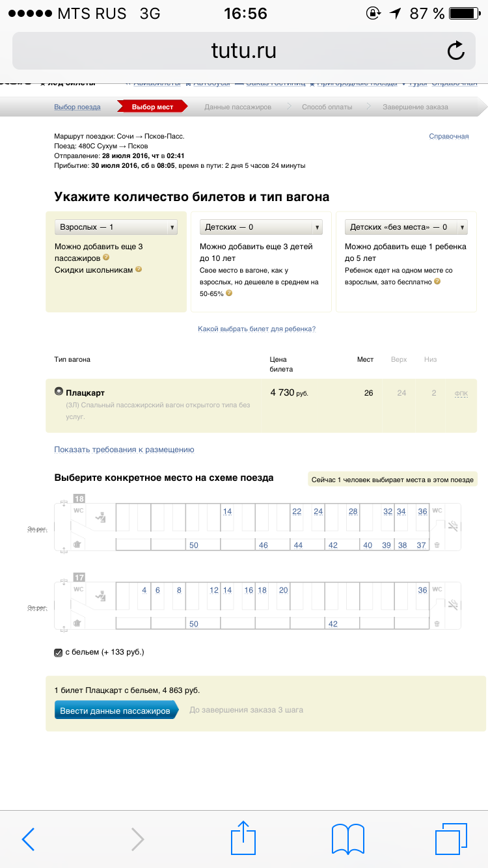Open Safari bookmarks book icon
The width and height of the screenshot is (488, 868).
click(x=347, y=839)
